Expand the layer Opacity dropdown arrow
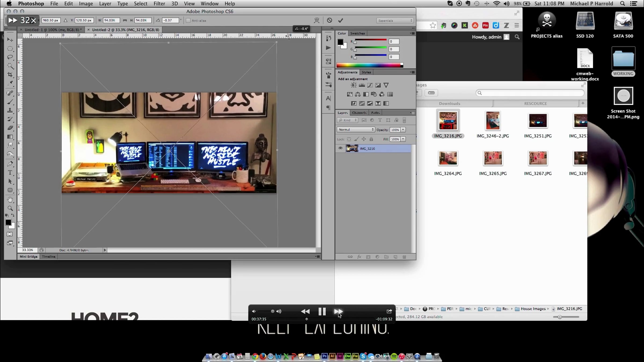Screen dimensions: 644x362 click(403, 130)
